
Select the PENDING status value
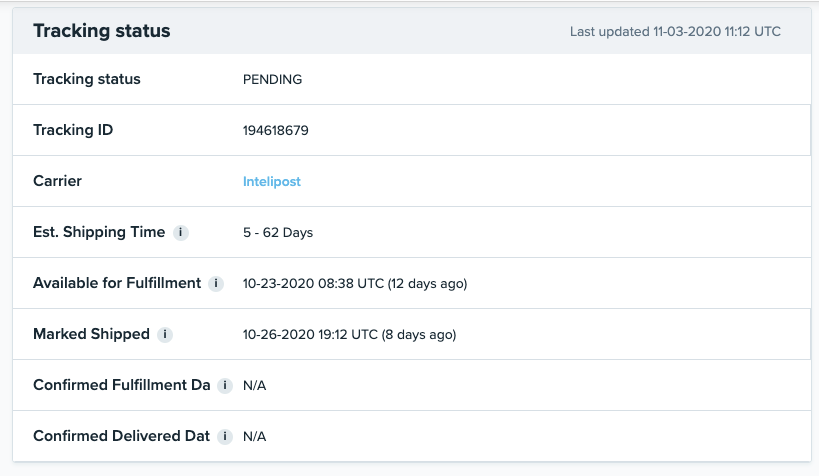tap(273, 80)
